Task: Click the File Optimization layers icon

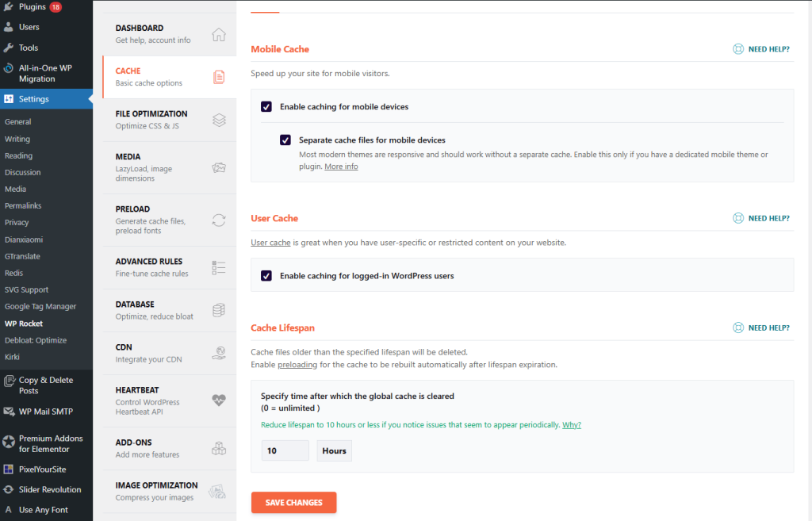Action: (219, 121)
